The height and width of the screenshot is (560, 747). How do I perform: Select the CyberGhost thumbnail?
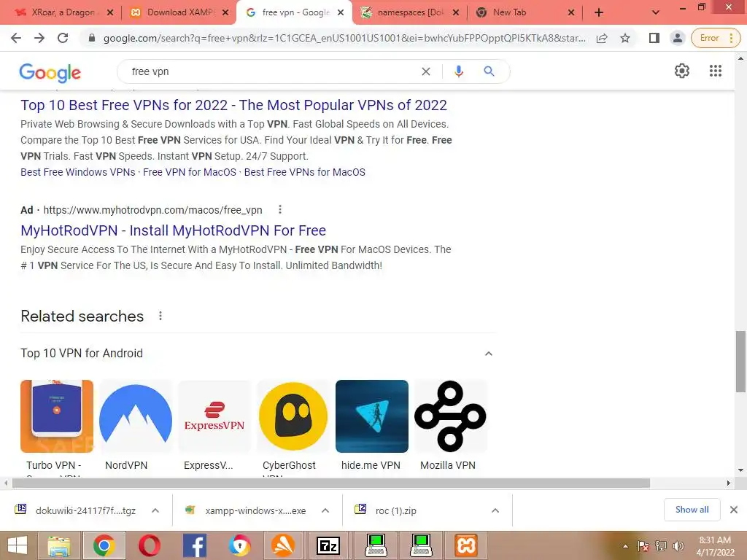click(293, 416)
